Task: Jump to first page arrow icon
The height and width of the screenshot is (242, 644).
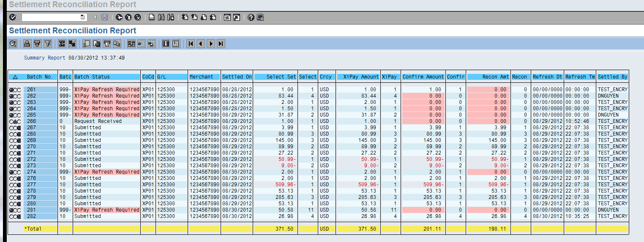Action: click(191, 44)
